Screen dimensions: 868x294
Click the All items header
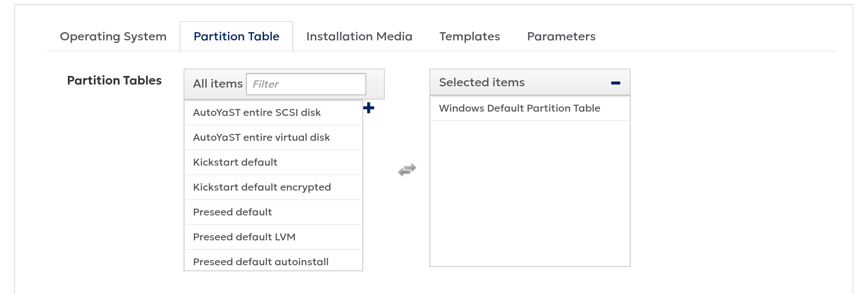[x=217, y=84]
